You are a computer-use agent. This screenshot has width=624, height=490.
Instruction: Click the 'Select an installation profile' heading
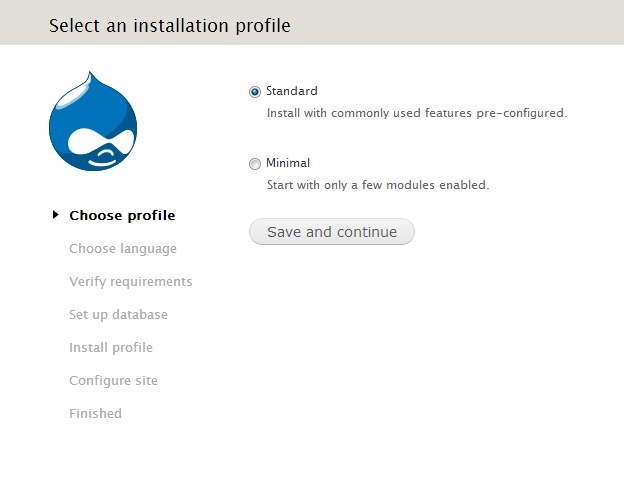(x=170, y=25)
